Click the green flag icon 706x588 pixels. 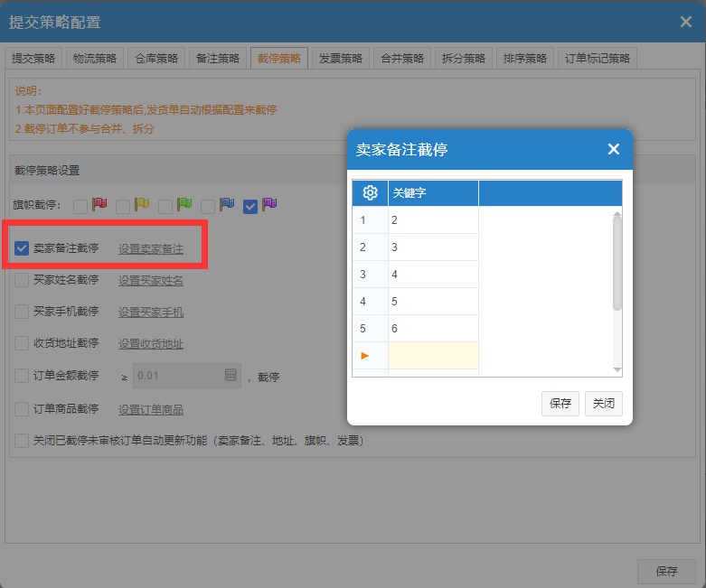click(184, 204)
